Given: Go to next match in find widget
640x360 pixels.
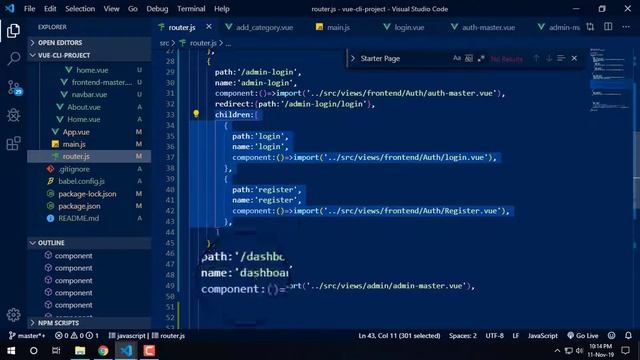Looking at the screenshot, I should pyautogui.click(x=549, y=58).
